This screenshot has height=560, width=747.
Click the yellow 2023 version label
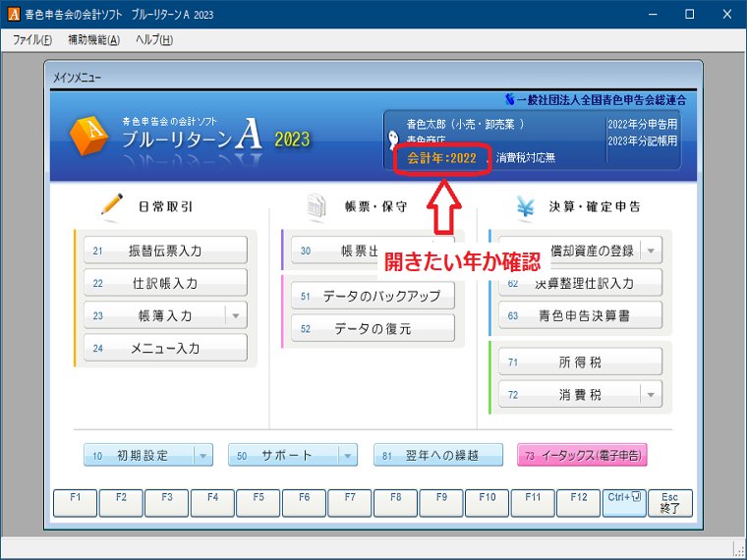coord(292,140)
